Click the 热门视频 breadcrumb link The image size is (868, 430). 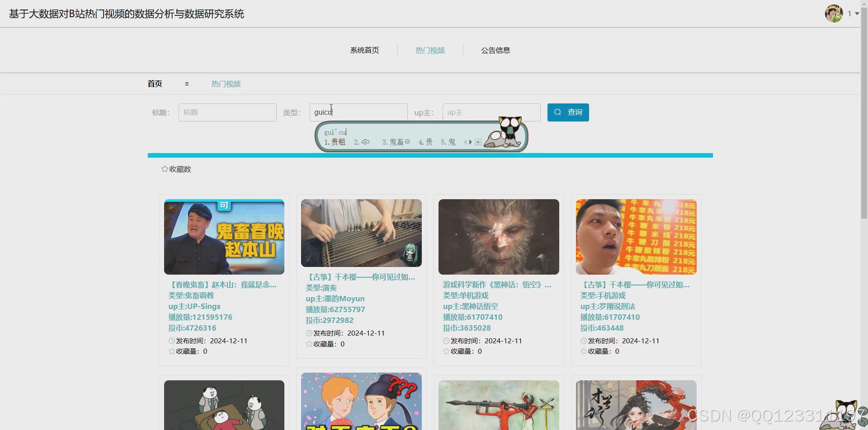tap(226, 84)
